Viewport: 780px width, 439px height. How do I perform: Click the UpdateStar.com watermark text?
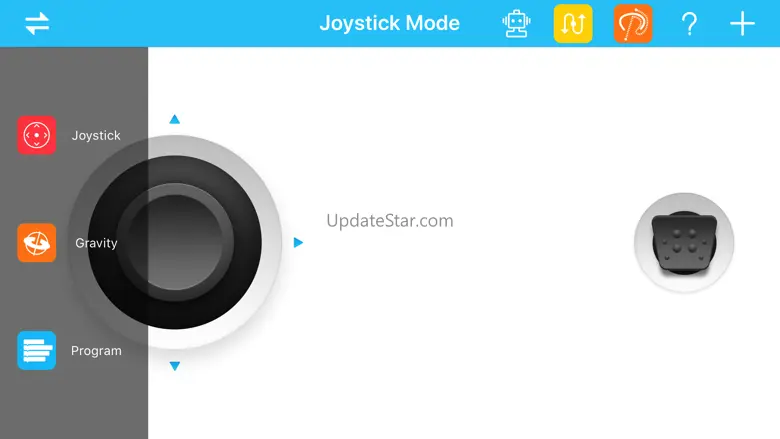pyautogui.click(x=390, y=221)
